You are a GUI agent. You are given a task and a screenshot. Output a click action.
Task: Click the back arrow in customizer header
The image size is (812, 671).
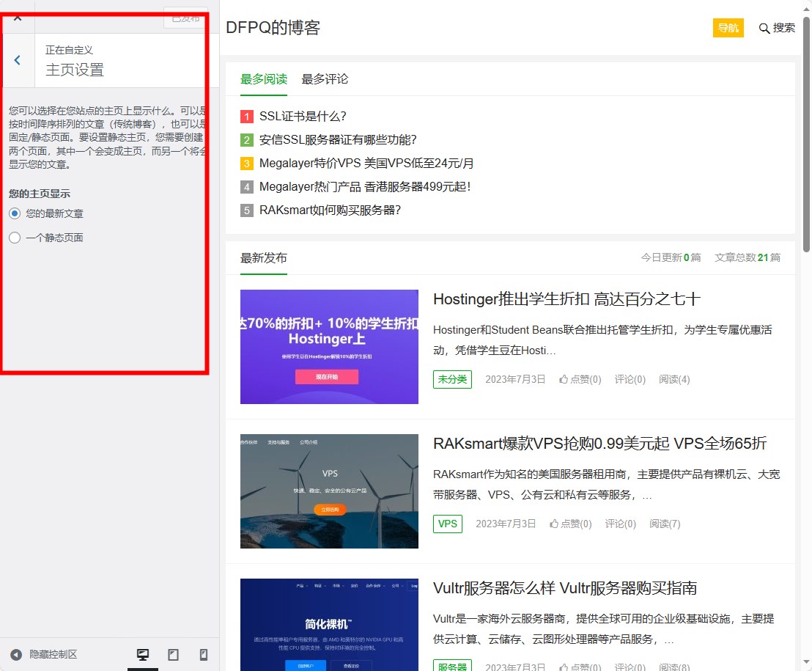tap(18, 60)
